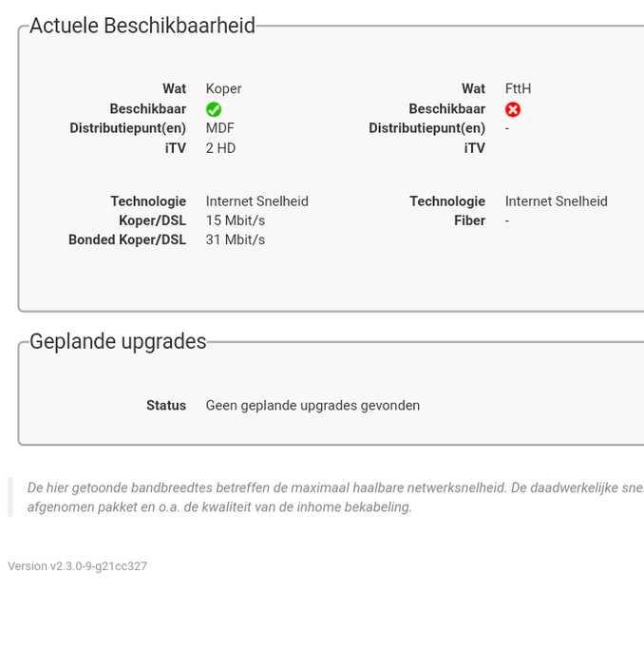The width and height of the screenshot is (644, 669).
Task: Click the 2 HD iTV value
Action: (220, 148)
